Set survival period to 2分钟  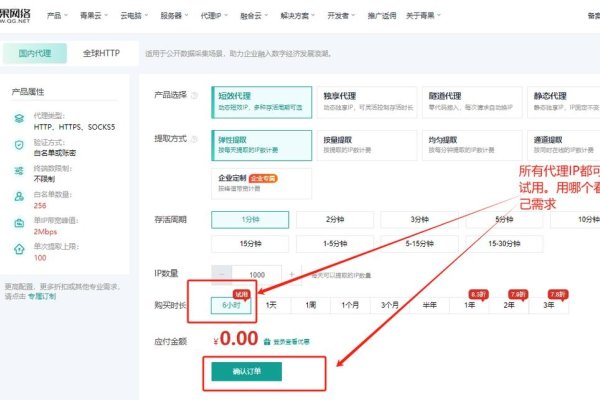coord(335,220)
